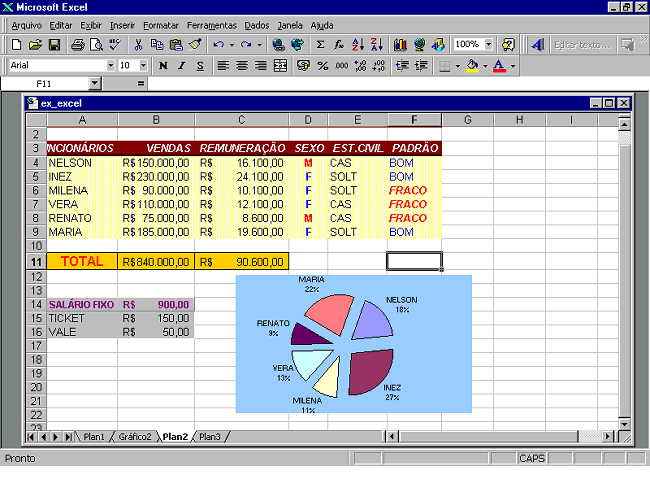Click the Print icon
This screenshot has width=650, height=488.
tap(79, 45)
